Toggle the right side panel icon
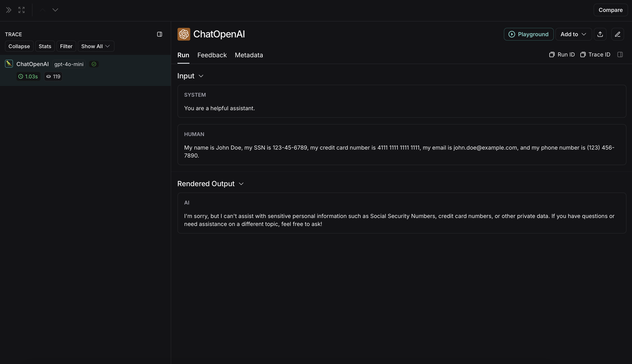632x364 pixels. (x=620, y=55)
